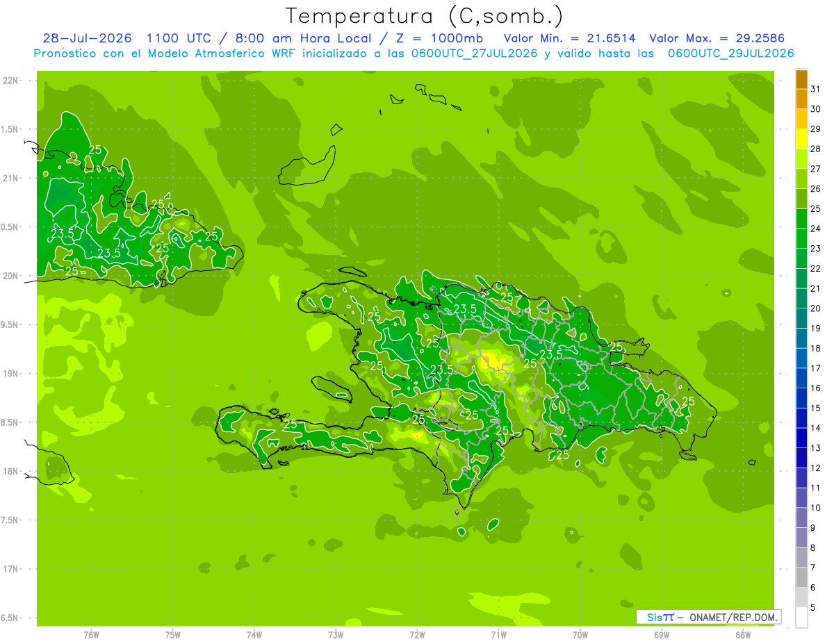Pick the orange legend swatch between 30 and 31
Screen dimensions: 834x644
(x=801, y=99)
